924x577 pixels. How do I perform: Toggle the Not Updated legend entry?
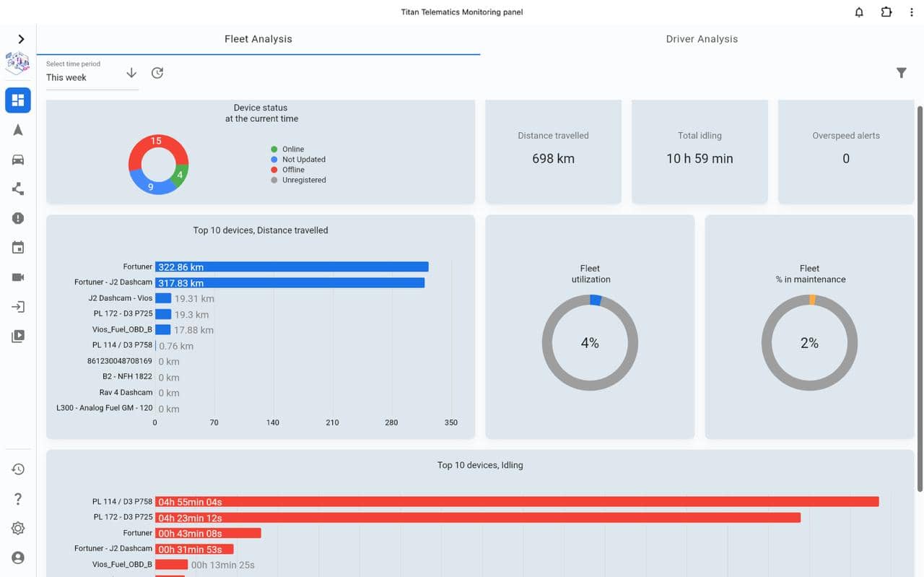point(298,160)
